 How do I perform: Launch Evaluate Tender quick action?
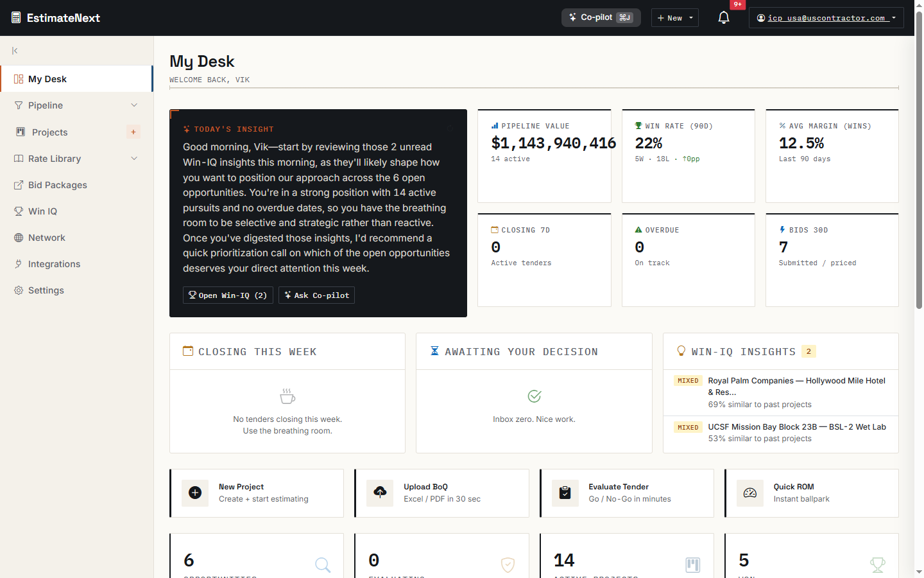pos(627,493)
